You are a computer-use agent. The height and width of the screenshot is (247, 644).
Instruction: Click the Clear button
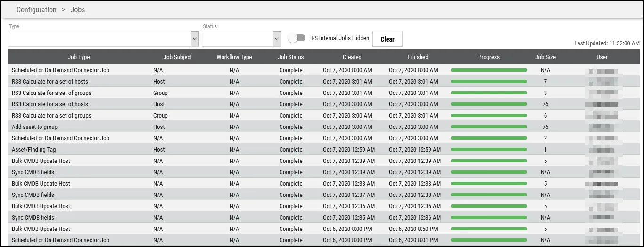pos(388,39)
